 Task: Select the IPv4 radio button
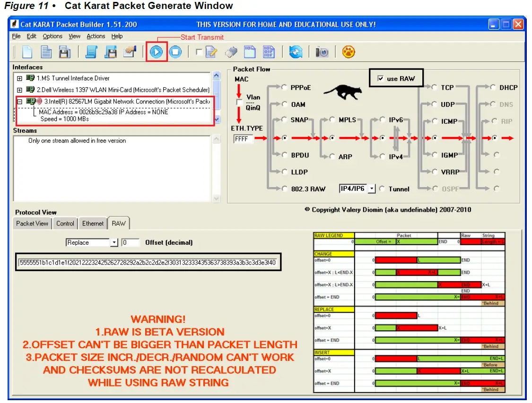pos(383,156)
